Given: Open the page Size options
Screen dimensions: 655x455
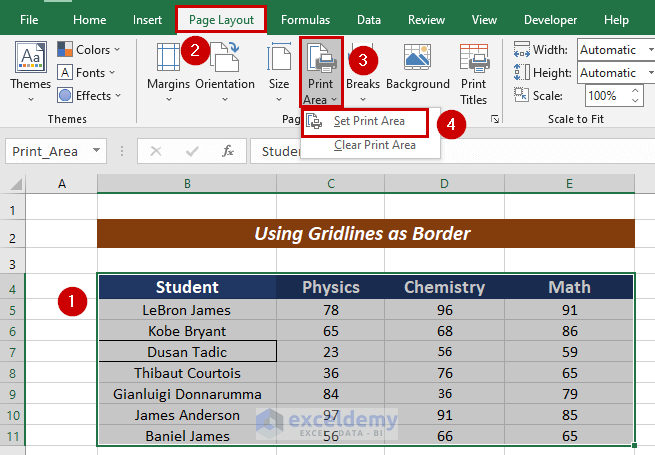Looking at the screenshot, I should coord(279,72).
